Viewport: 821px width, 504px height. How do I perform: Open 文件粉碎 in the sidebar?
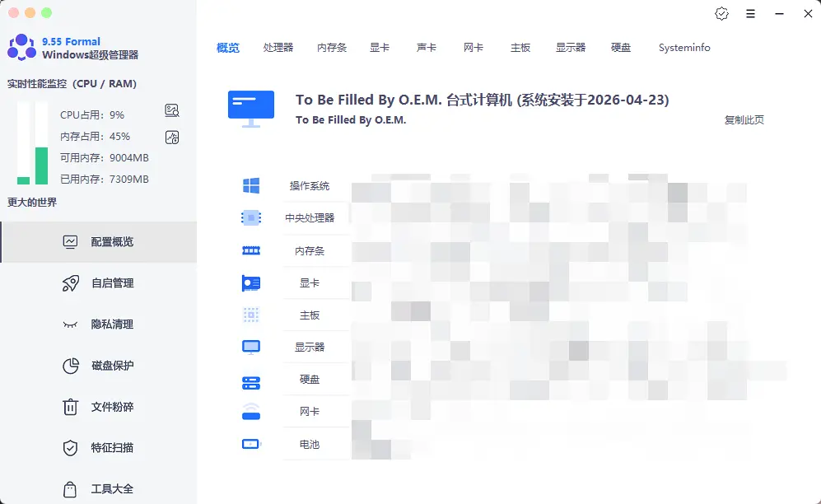pyautogui.click(x=99, y=407)
